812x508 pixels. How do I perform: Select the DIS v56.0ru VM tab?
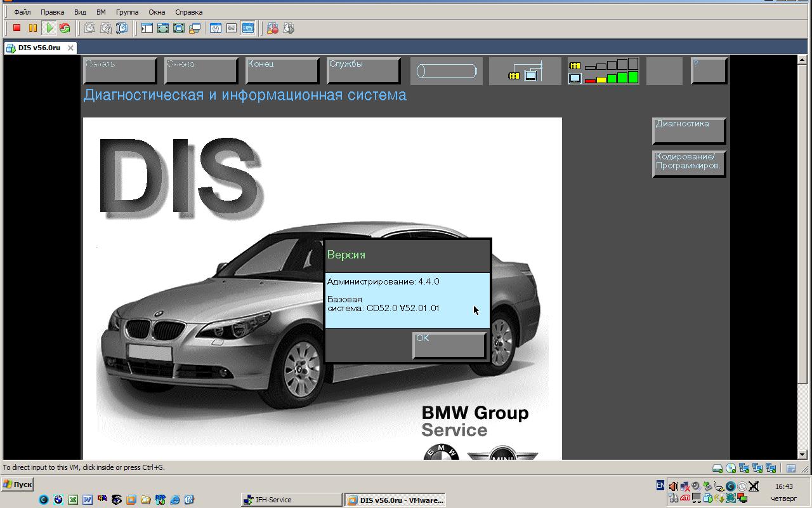(x=39, y=48)
